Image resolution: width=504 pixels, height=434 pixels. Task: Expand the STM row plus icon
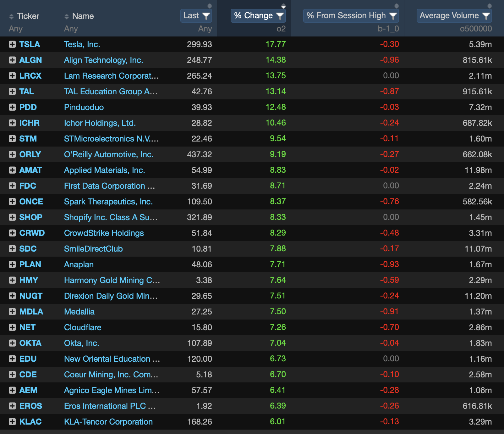pos(12,139)
